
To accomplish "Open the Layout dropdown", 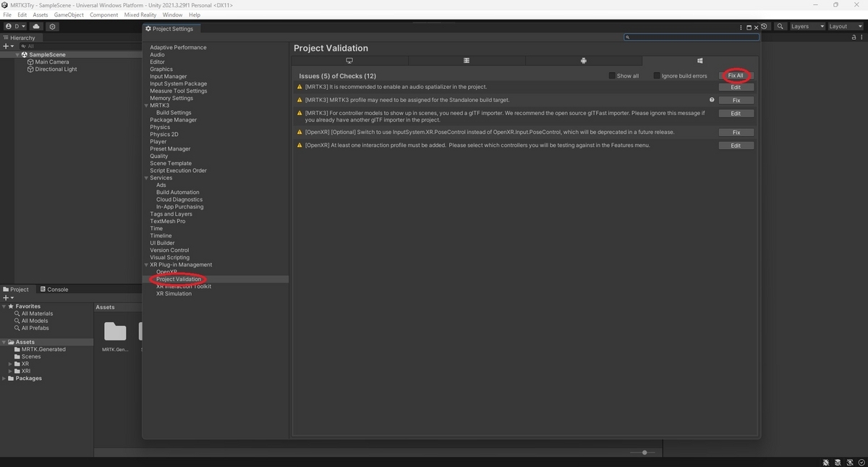I will tap(845, 27).
